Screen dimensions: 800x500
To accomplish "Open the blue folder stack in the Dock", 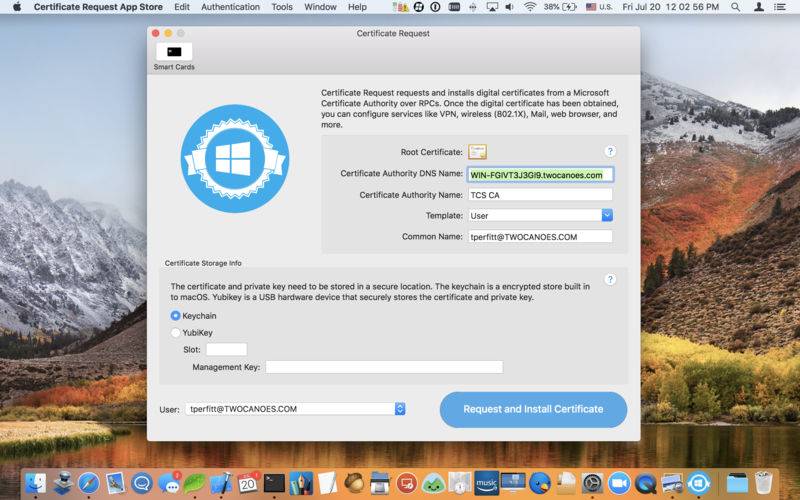I will (737, 483).
